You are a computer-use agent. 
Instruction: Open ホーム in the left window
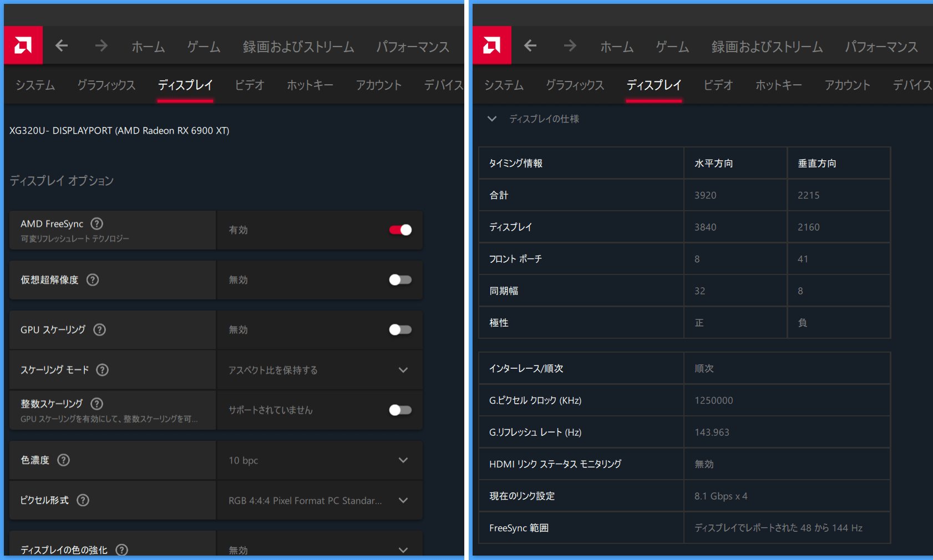point(148,47)
